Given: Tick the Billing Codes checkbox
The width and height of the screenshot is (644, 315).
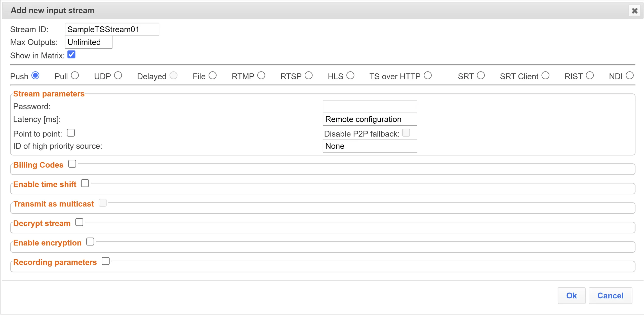Looking at the screenshot, I should (x=72, y=164).
